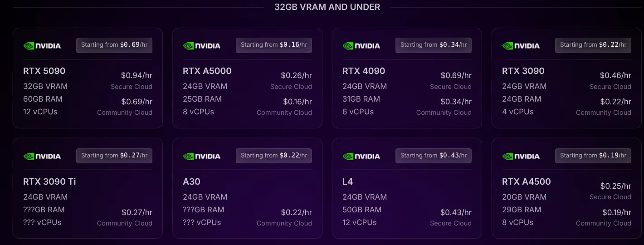Click the L4 GPU name
The width and height of the screenshot is (644, 245).
click(x=347, y=181)
